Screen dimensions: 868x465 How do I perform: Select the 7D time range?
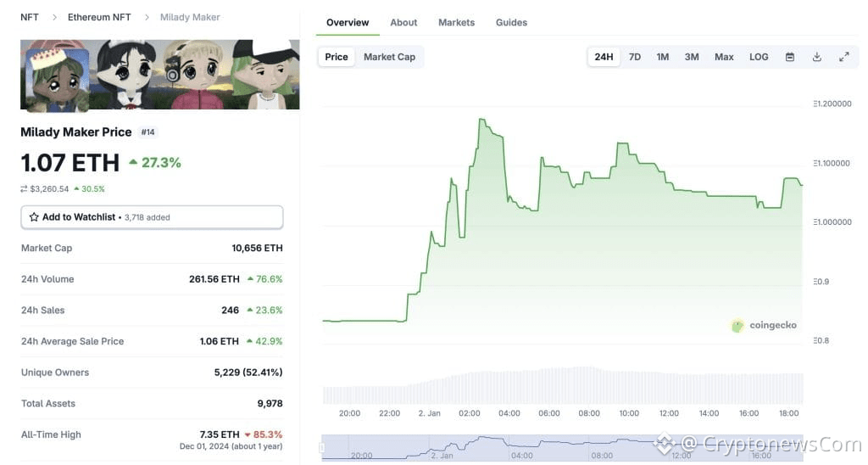point(635,57)
